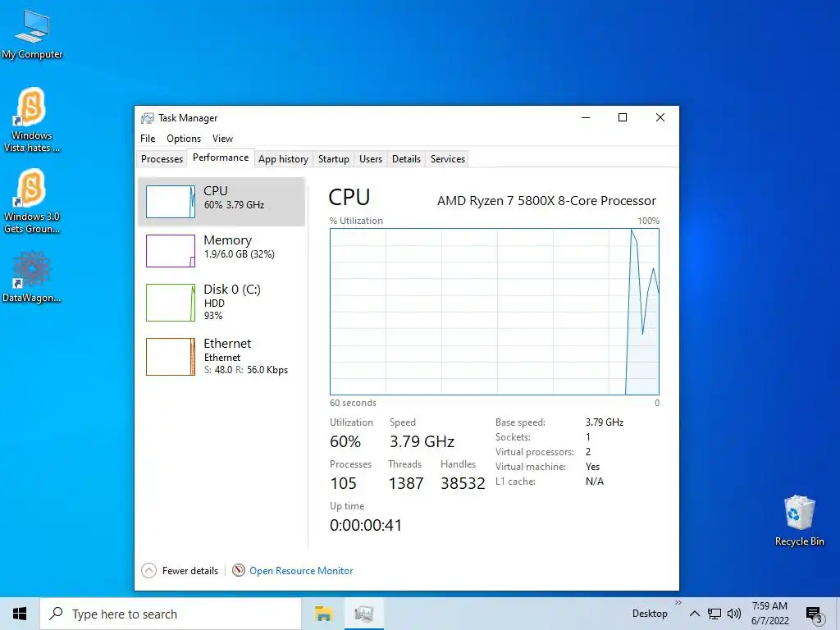Click the 'Sockets:' label
Image resolution: width=840 pixels, height=630 pixels.
click(514, 437)
